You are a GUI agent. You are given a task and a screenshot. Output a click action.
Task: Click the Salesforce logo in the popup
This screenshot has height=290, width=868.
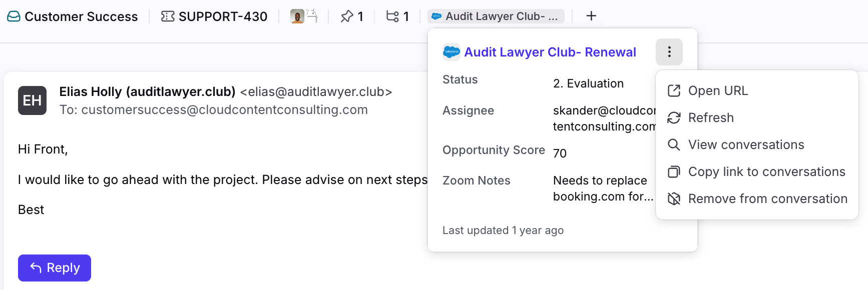(x=452, y=52)
